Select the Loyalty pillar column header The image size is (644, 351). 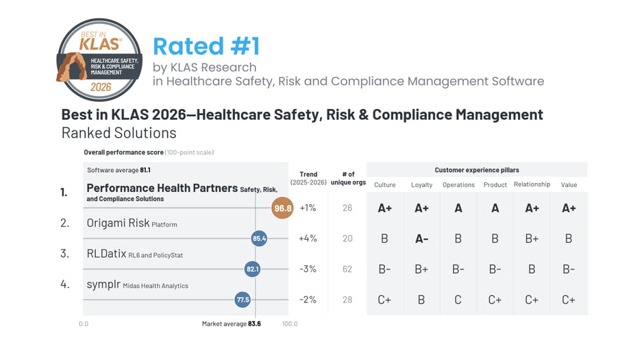[x=421, y=185]
